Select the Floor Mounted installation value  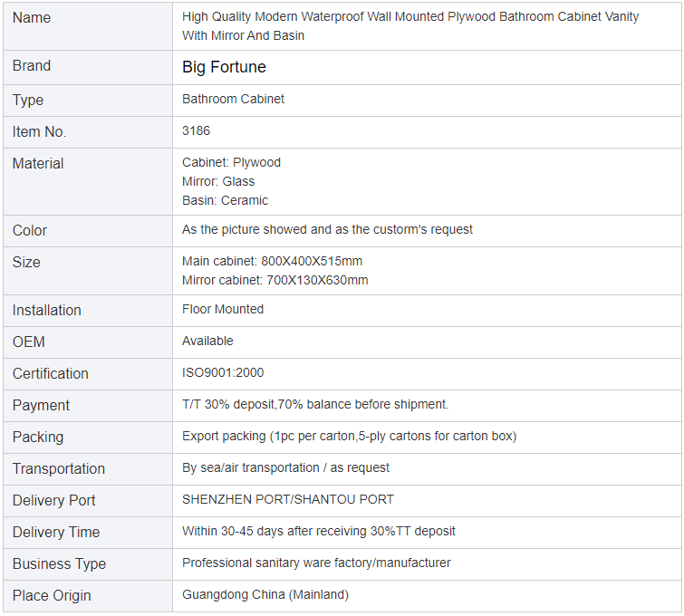(223, 309)
